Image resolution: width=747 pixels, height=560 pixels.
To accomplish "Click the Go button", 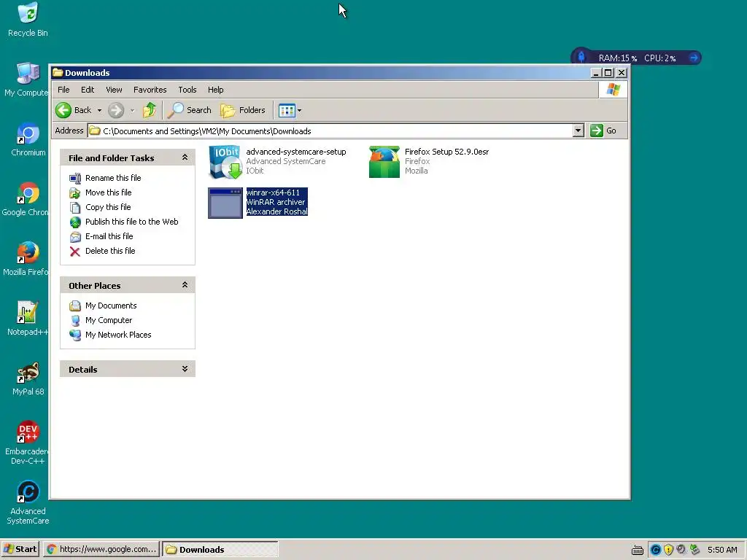I will (x=603, y=131).
